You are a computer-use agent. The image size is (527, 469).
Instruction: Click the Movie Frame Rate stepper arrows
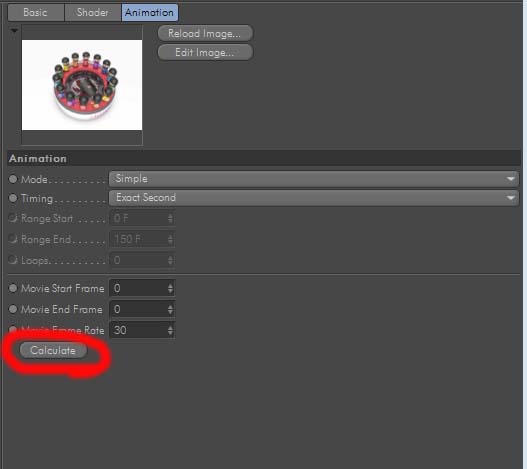[170, 330]
